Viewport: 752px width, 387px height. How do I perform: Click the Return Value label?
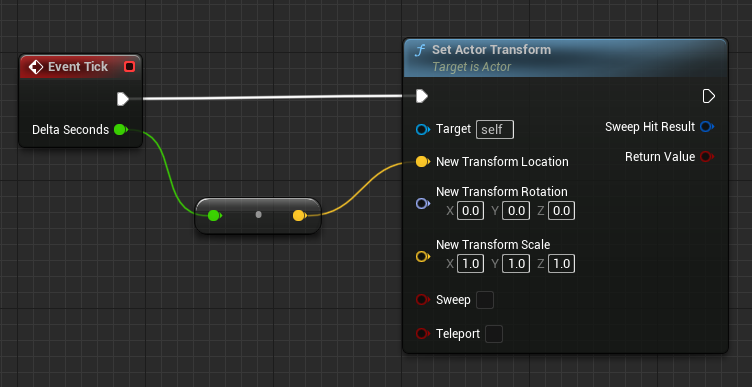tap(660, 156)
